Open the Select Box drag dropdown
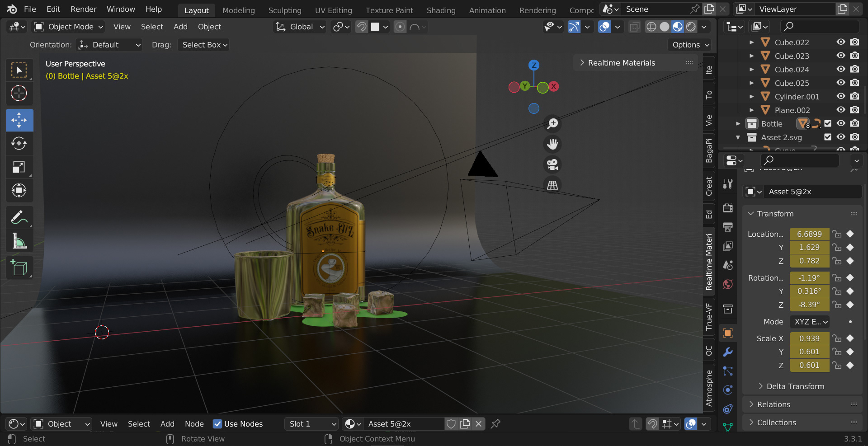Image resolution: width=868 pixels, height=446 pixels. pos(203,45)
